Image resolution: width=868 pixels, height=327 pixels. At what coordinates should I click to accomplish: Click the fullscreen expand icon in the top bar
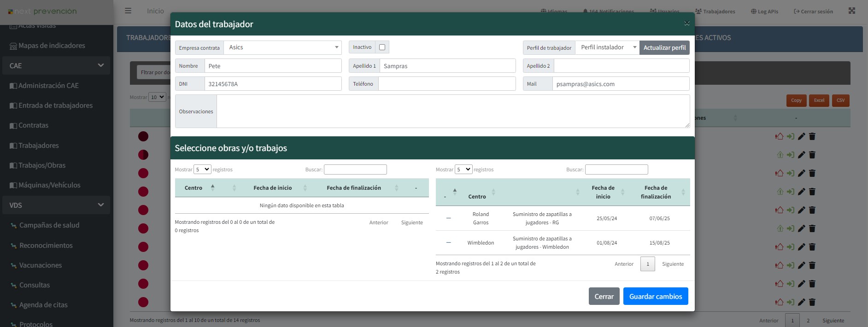(852, 11)
